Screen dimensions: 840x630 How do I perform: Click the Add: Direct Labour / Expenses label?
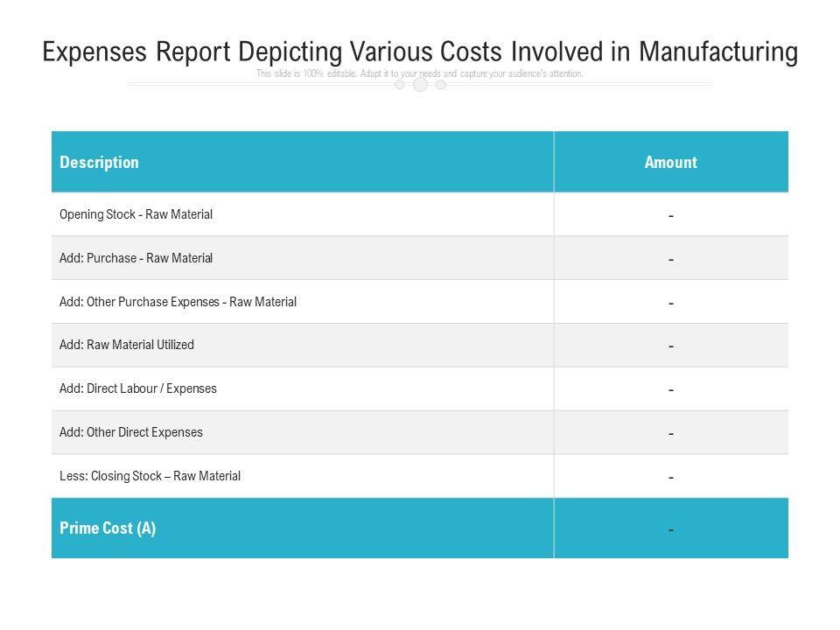pos(138,388)
